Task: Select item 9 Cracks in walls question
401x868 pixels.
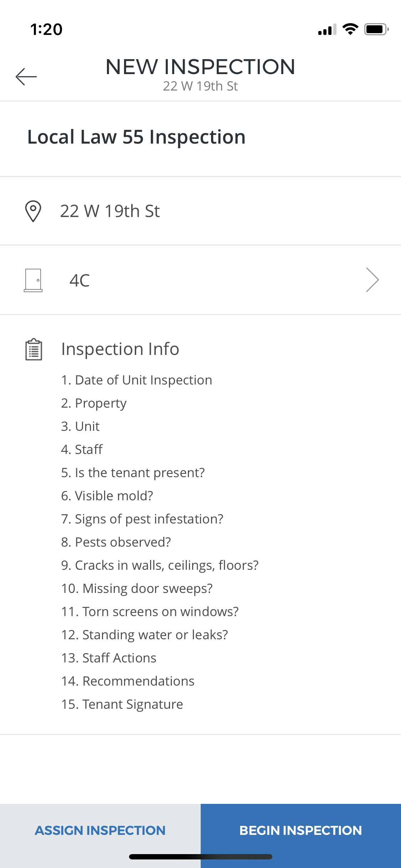Action: tap(160, 565)
